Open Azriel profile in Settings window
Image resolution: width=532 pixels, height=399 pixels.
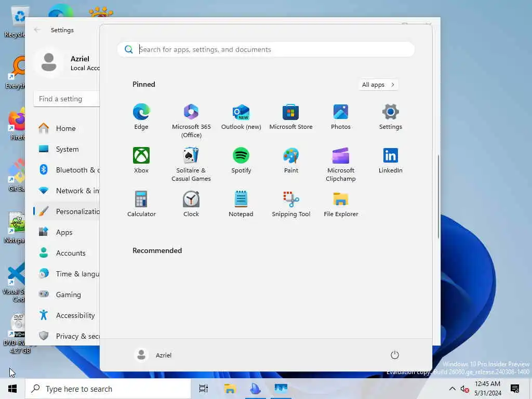(x=67, y=63)
